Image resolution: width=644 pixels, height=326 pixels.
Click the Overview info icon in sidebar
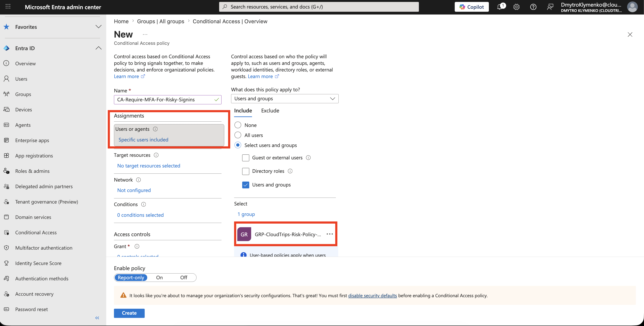click(6, 63)
